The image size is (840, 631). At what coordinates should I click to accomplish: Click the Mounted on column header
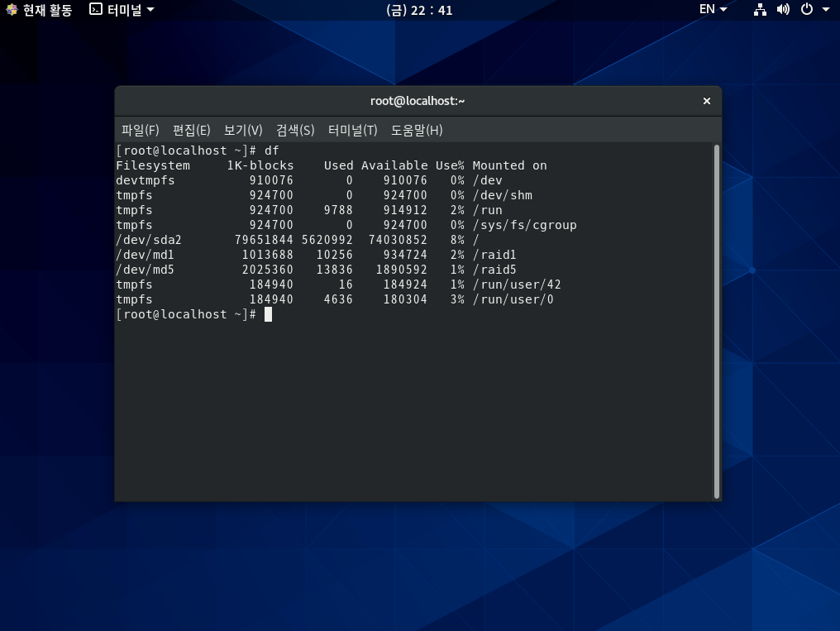(x=509, y=165)
